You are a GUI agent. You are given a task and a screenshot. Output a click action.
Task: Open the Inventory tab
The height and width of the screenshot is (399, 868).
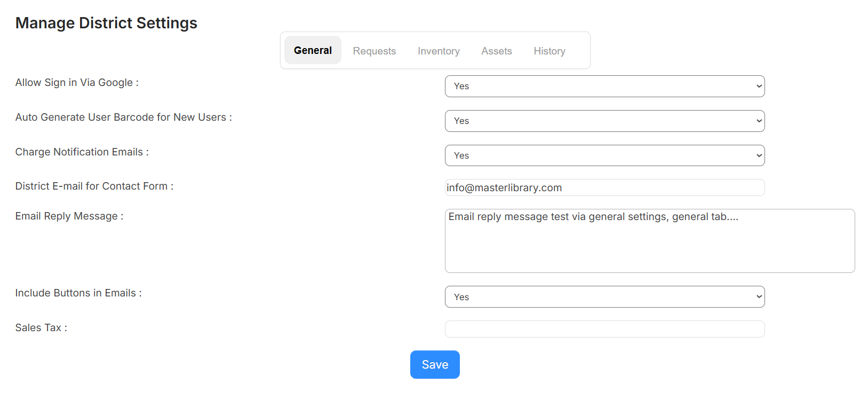(x=439, y=51)
